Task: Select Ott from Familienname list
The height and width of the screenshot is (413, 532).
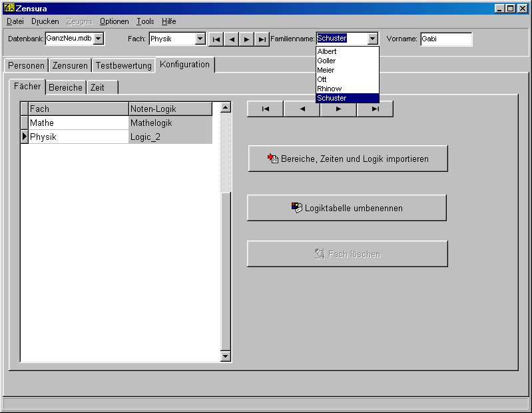Action: click(348, 79)
